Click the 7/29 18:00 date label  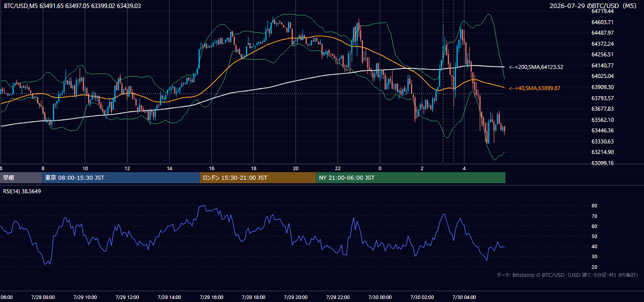[253, 297]
